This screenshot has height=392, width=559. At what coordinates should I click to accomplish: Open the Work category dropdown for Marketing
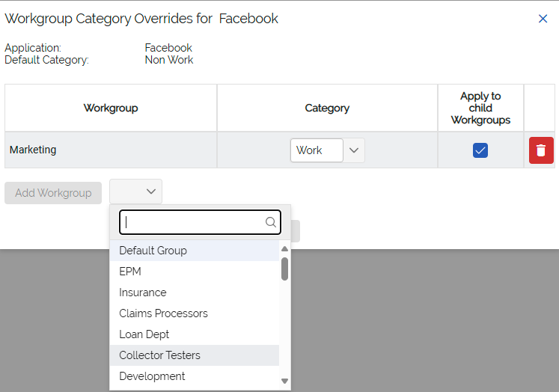click(x=354, y=150)
